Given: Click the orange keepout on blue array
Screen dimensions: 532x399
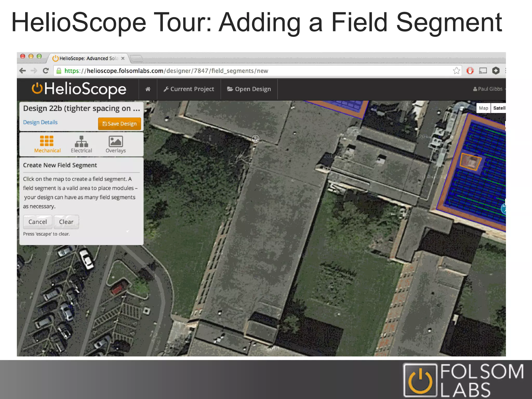Looking at the screenshot, I should click(x=470, y=162).
